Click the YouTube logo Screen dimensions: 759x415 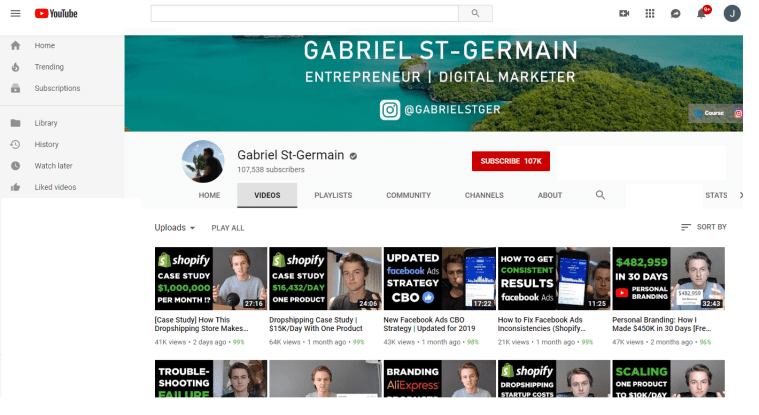pos(56,14)
